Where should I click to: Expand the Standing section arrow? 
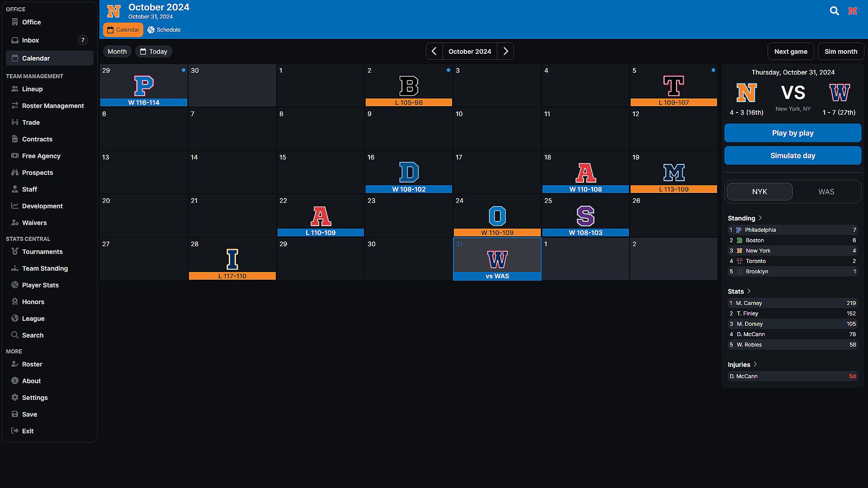point(760,218)
